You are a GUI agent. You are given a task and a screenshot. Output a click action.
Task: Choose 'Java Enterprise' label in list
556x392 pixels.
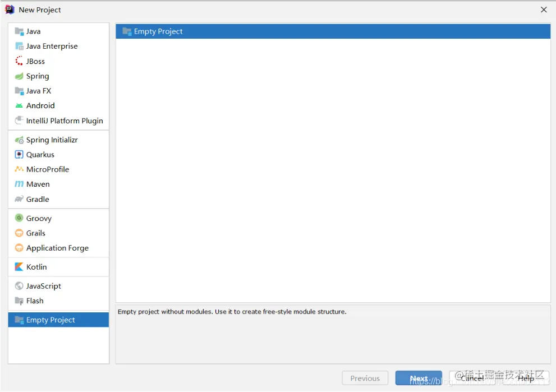point(52,46)
